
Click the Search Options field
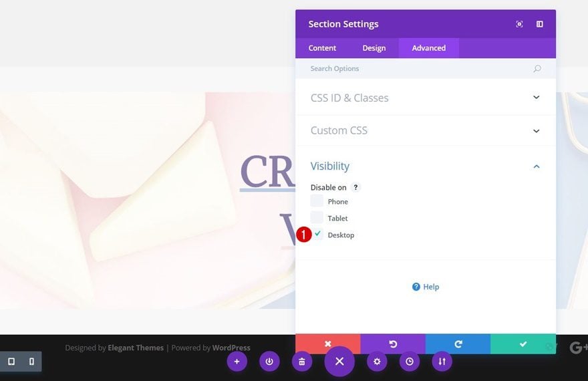[426, 69]
